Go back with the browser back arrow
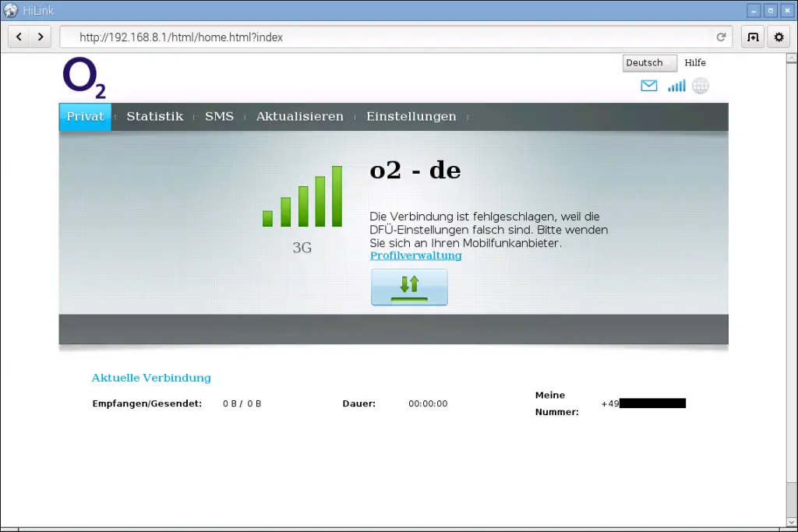Screen dimensions: 798x532 pyautogui.click(x=19, y=37)
